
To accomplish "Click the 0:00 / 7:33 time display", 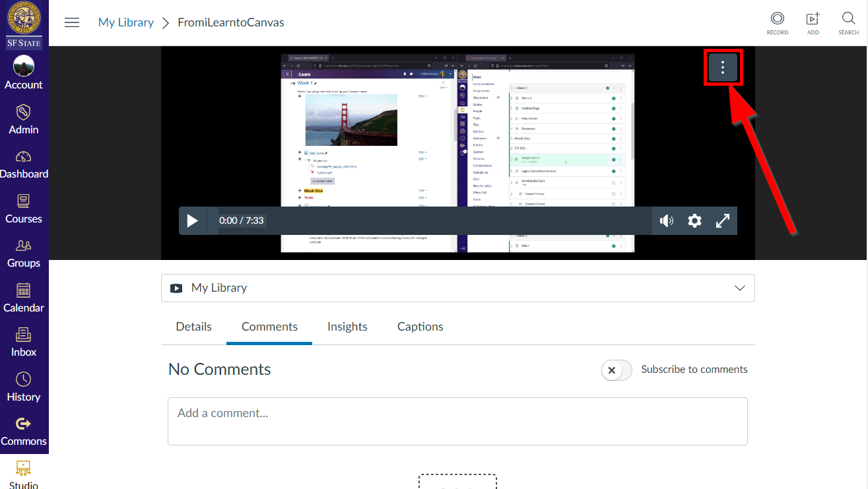I will pyautogui.click(x=242, y=220).
